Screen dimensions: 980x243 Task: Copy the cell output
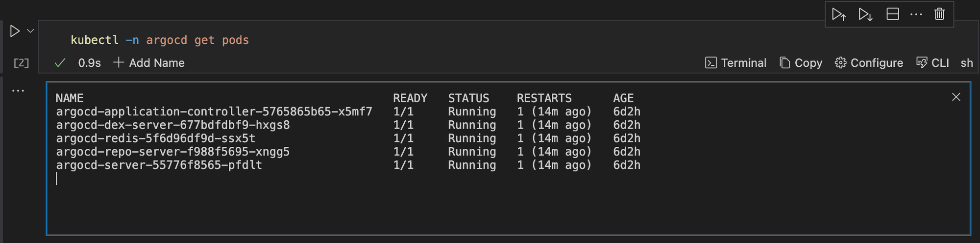coord(801,63)
